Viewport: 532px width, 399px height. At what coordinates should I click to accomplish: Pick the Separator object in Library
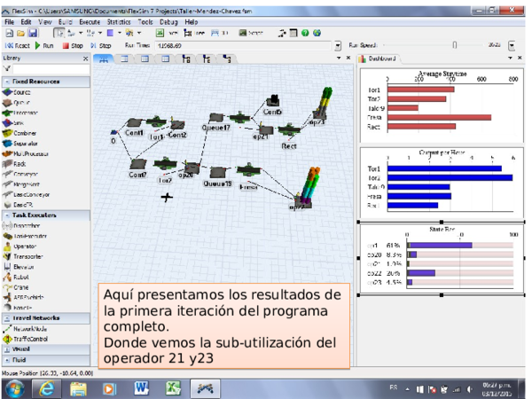point(20,144)
